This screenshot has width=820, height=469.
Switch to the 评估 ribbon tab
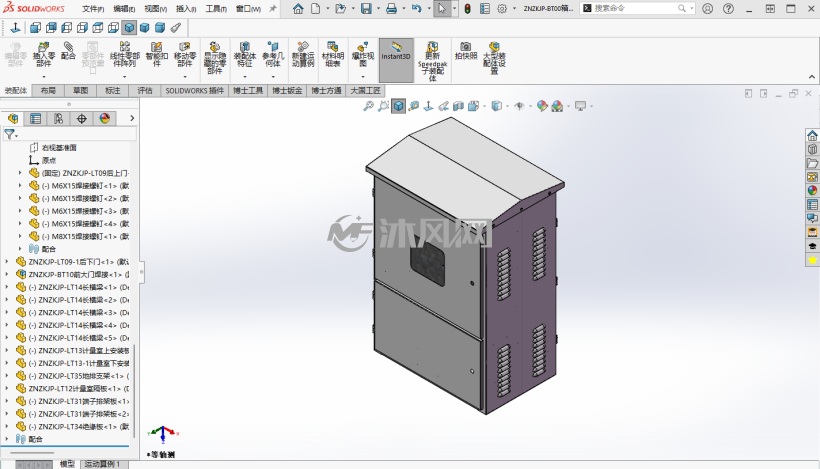click(145, 90)
